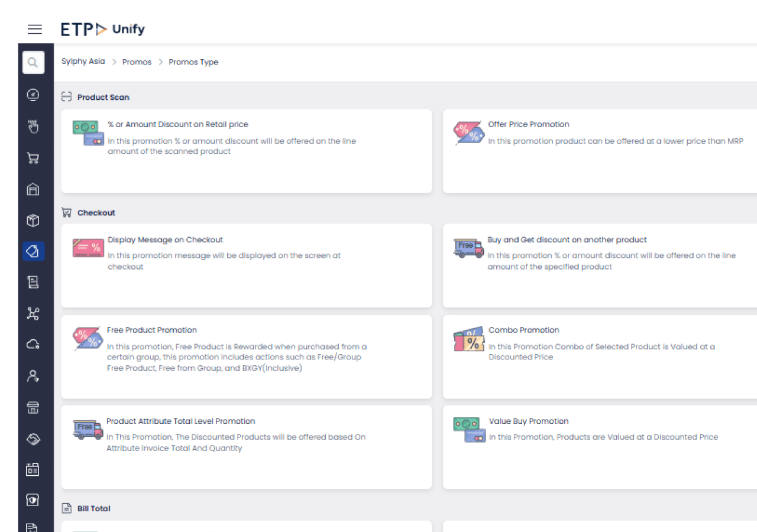This screenshot has width=757, height=532.
Task: Open the dashboard gauge icon in sidebar
Action: tap(33, 95)
